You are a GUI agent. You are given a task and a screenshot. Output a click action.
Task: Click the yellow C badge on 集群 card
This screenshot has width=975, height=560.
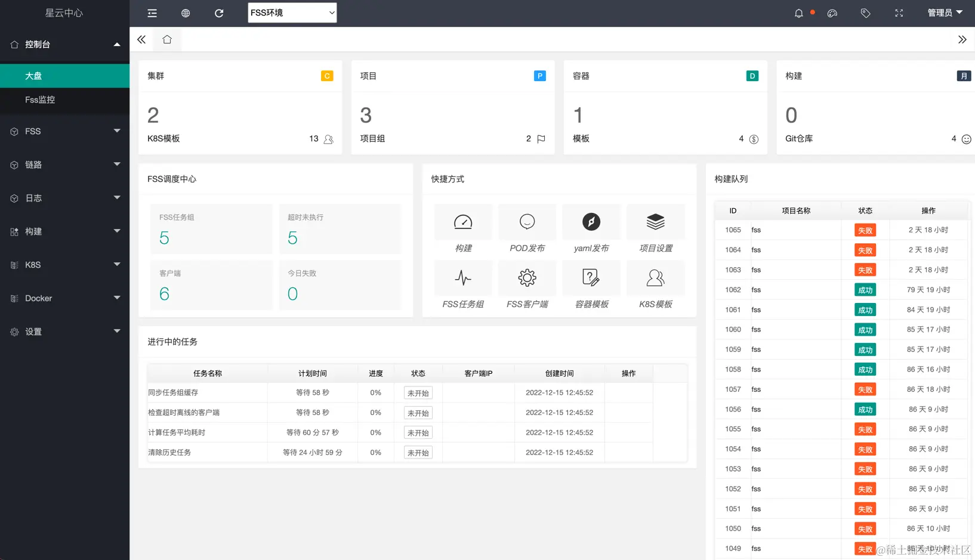click(327, 76)
